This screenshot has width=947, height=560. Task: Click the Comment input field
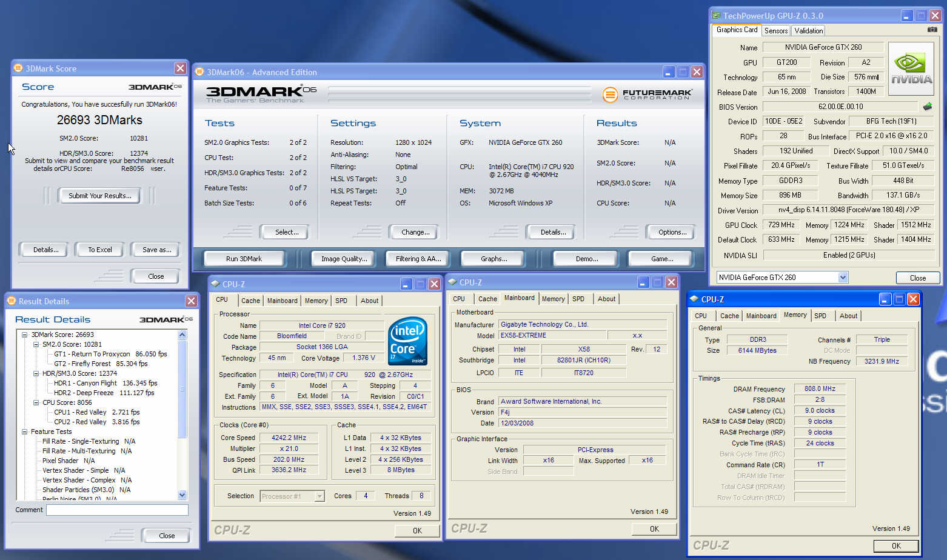tap(118, 510)
